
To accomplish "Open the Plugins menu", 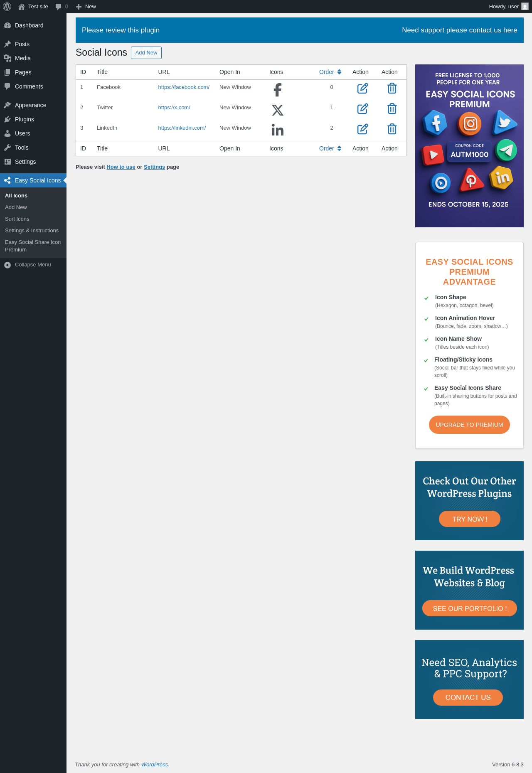I will click(x=33, y=119).
